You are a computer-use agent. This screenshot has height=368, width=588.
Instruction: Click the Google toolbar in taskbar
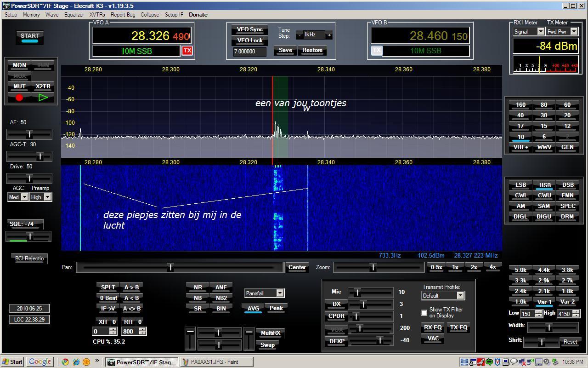[40, 362]
